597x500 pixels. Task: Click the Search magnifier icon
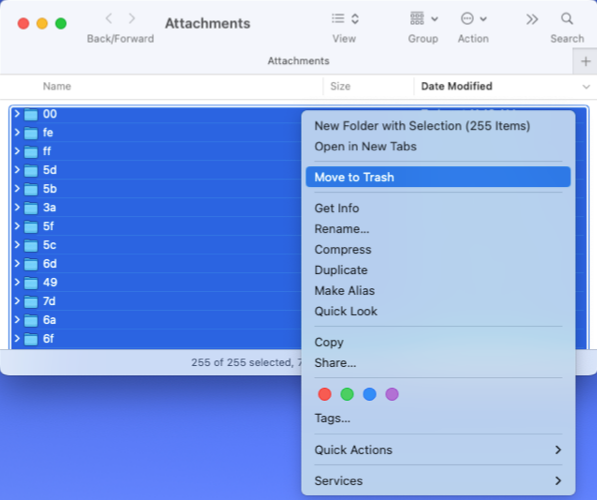point(567,19)
